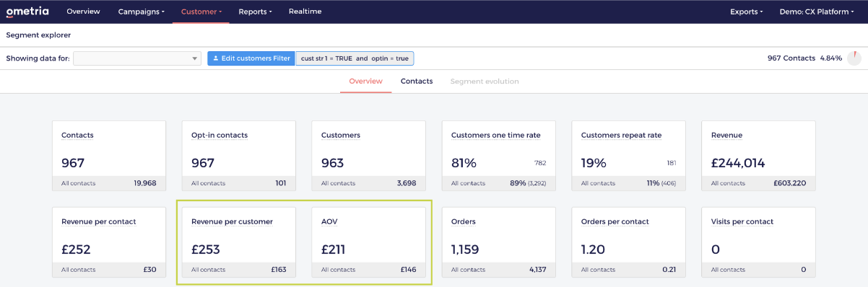Viewport: 868px width, 287px height.
Task: Click the all-contacts opt-in count 101
Action: click(x=281, y=183)
